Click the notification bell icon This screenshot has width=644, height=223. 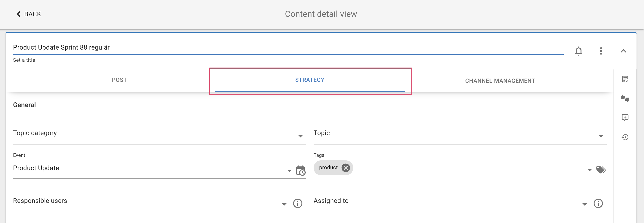tap(578, 51)
